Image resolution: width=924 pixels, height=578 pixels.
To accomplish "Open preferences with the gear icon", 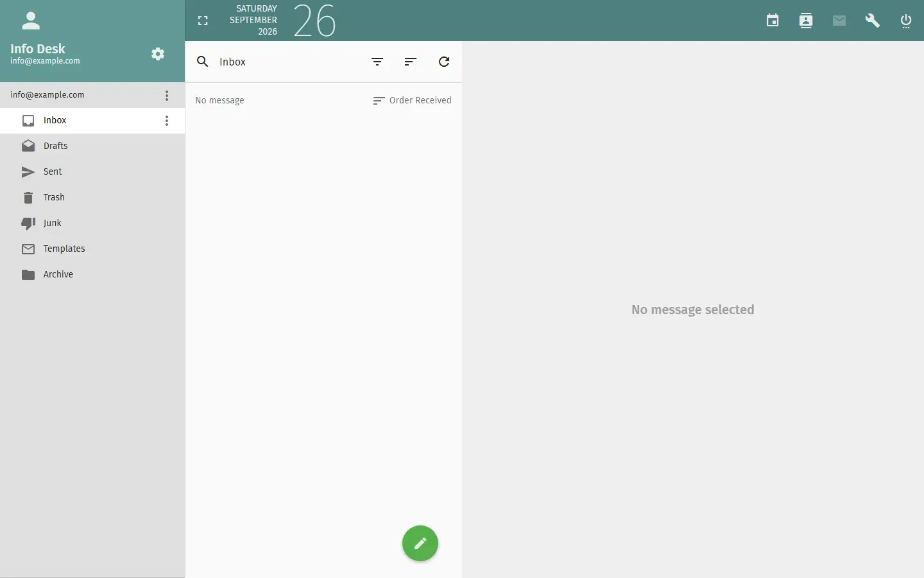I will [158, 54].
